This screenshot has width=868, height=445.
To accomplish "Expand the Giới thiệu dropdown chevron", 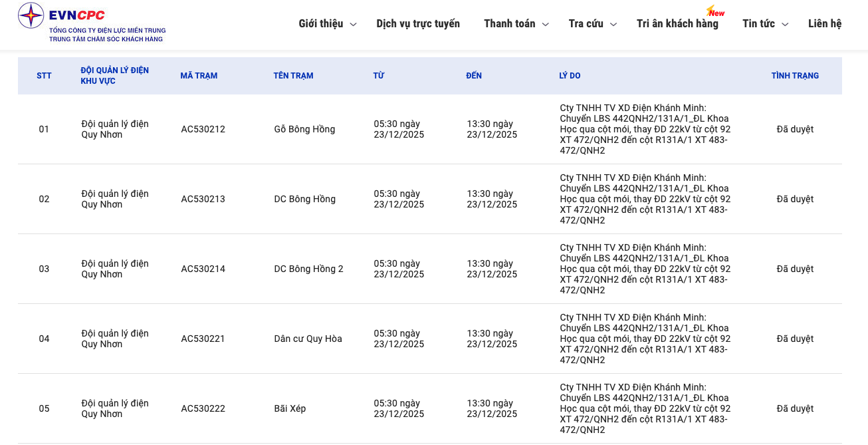I will tap(353, 25).
